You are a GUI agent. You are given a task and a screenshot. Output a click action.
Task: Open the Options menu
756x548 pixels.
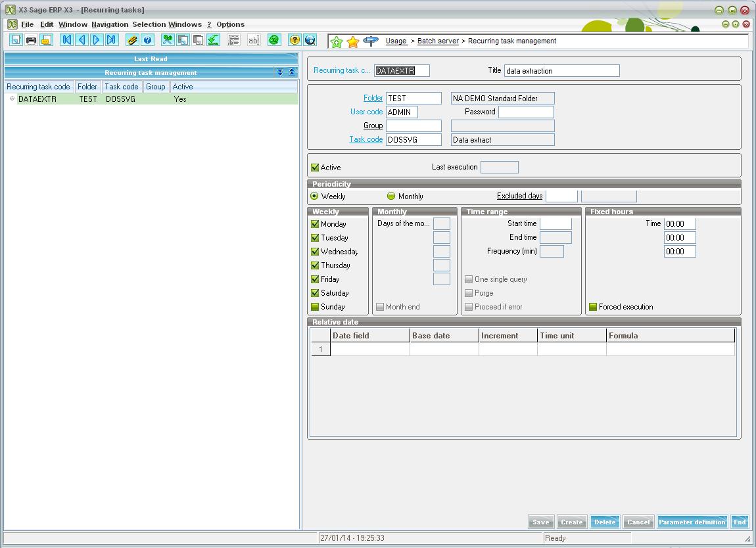231,24
